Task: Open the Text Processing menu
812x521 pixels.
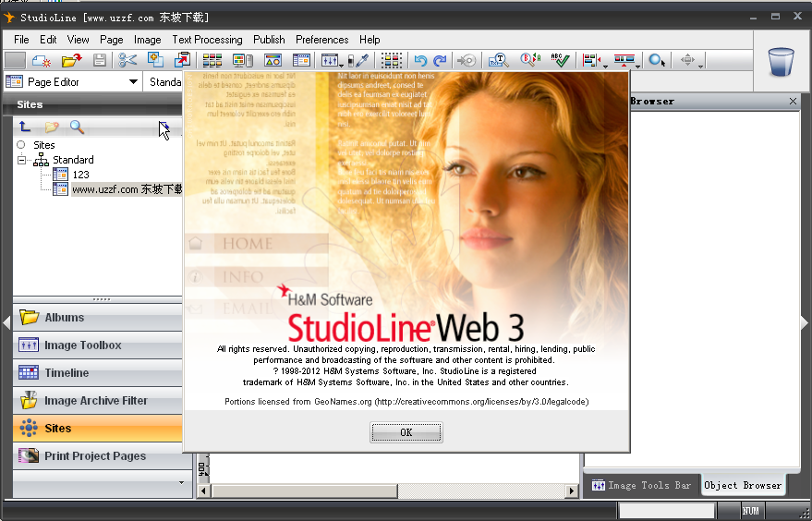Action: point(207,40)
